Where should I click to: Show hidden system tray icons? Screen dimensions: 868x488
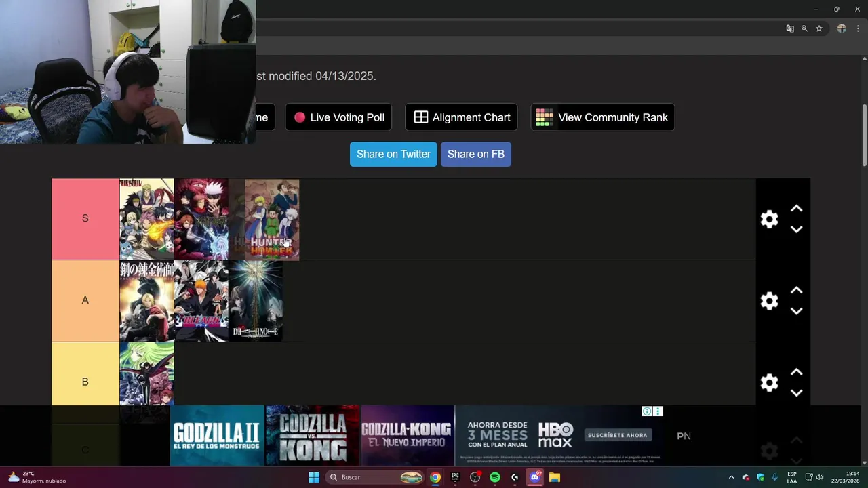click(x=731, y=477)
